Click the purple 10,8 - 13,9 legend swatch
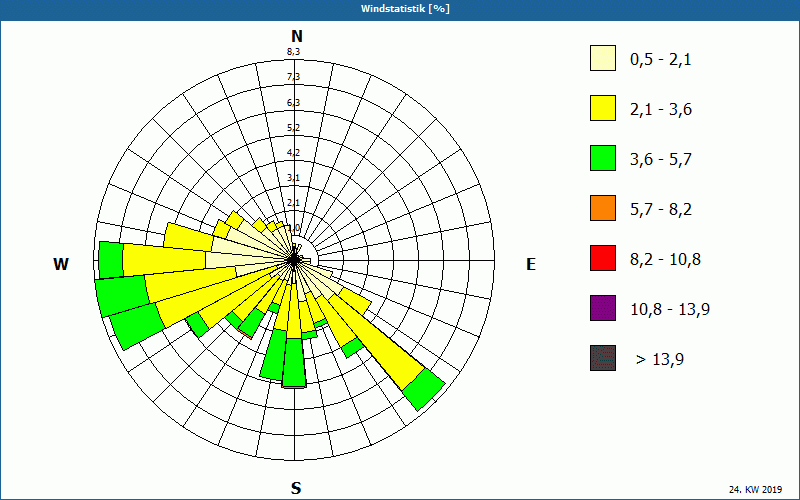Image resolution: width=800 pixels, height=500 pixels. coord(603,308)
